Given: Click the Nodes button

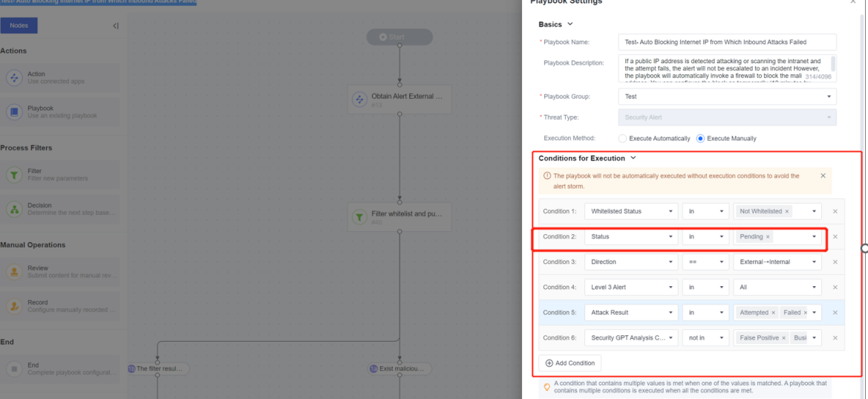Looking at the screenshot, I should (19, 25).
